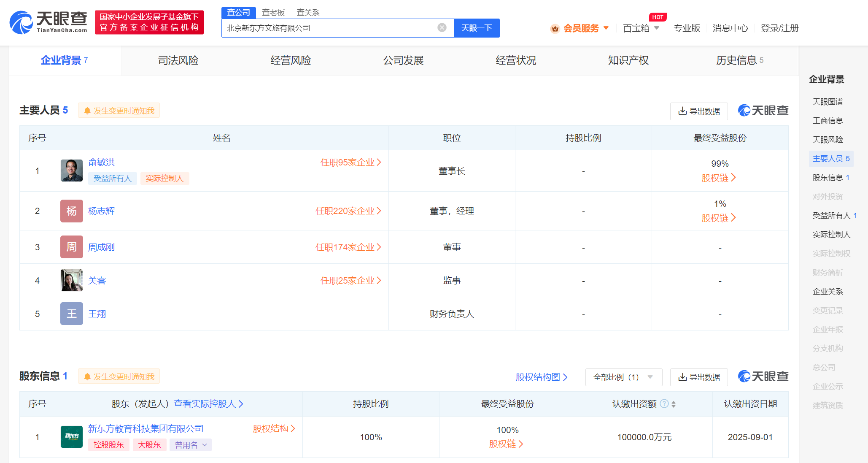
Task: Switch to the 知识产权 tab
Action: [x=628, y=60]
